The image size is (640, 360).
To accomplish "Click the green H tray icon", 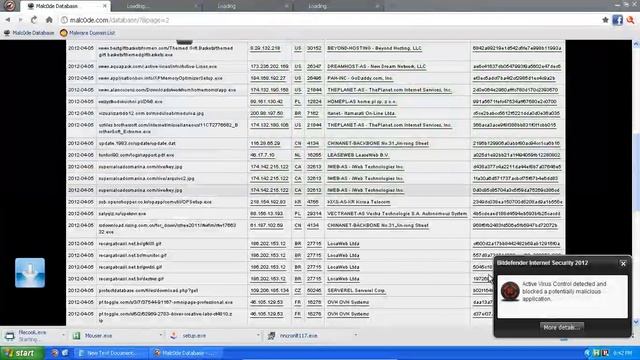I will click(596, 353).
